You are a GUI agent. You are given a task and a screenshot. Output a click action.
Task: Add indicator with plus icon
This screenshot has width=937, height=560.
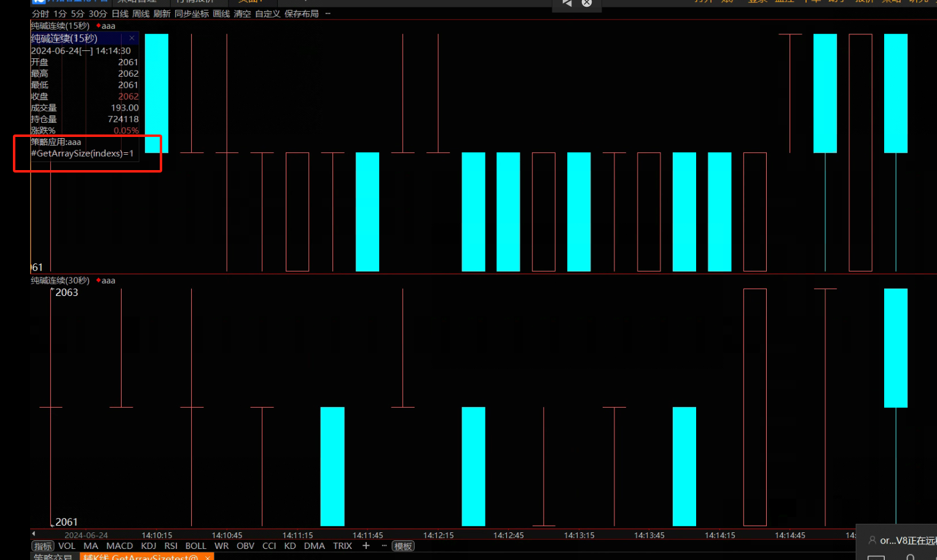pyautogui.click(x=366, y=545)
